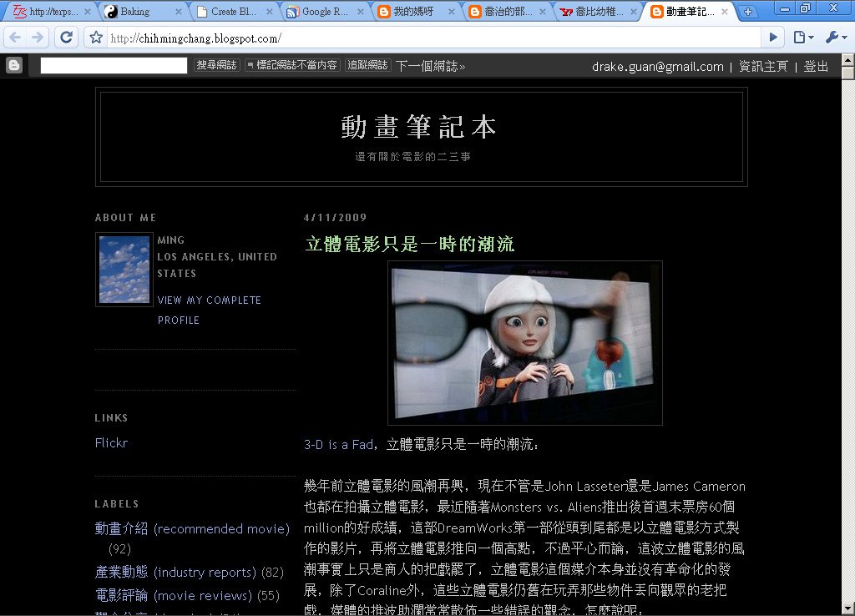Image resolution: width=855 pixels, height=616 pixels.
Task: Open label 動畫介紹 (recommended movie)
Action: [x=192, y=529]
